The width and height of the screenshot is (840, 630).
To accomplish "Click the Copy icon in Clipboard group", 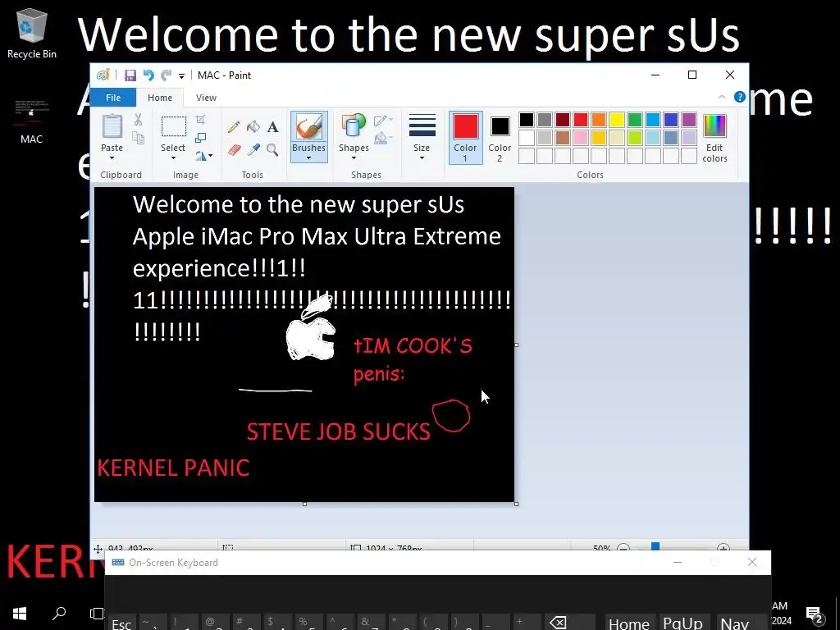I will click(138, 139).
